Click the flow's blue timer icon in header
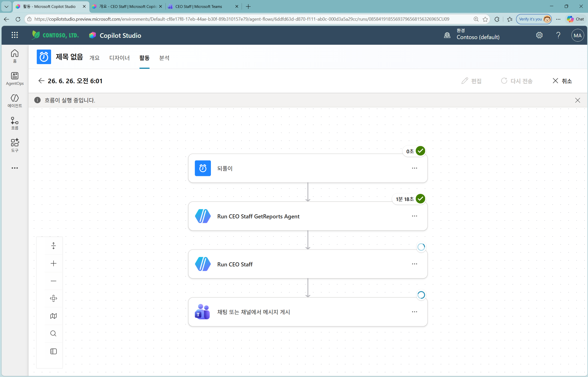The image size is (588, 377). pyautogui.click(x=44, y=57)
